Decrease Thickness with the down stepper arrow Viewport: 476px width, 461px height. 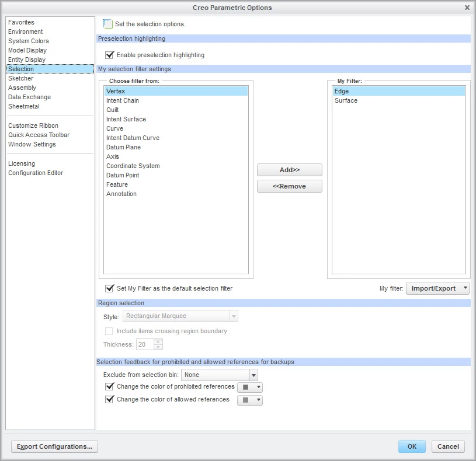158,347
